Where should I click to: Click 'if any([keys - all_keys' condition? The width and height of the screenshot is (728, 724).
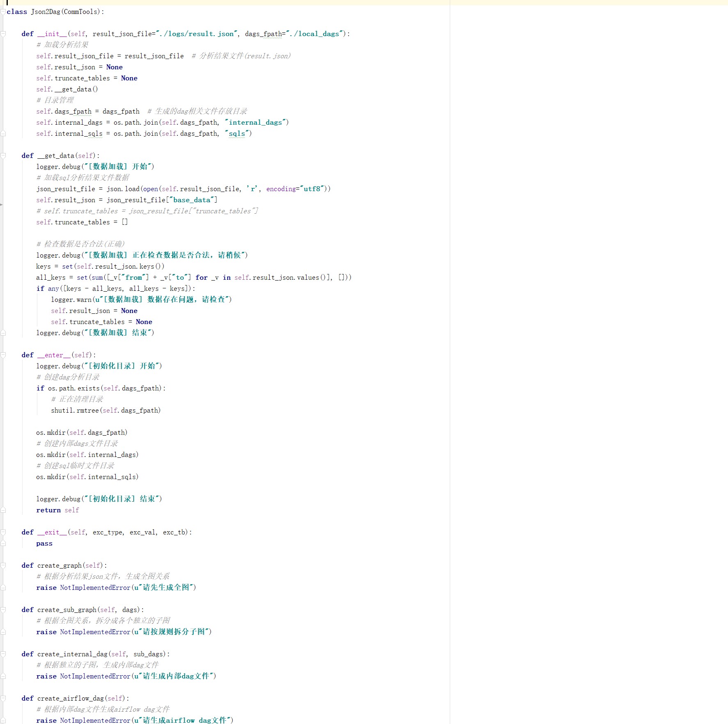point(116,288)
